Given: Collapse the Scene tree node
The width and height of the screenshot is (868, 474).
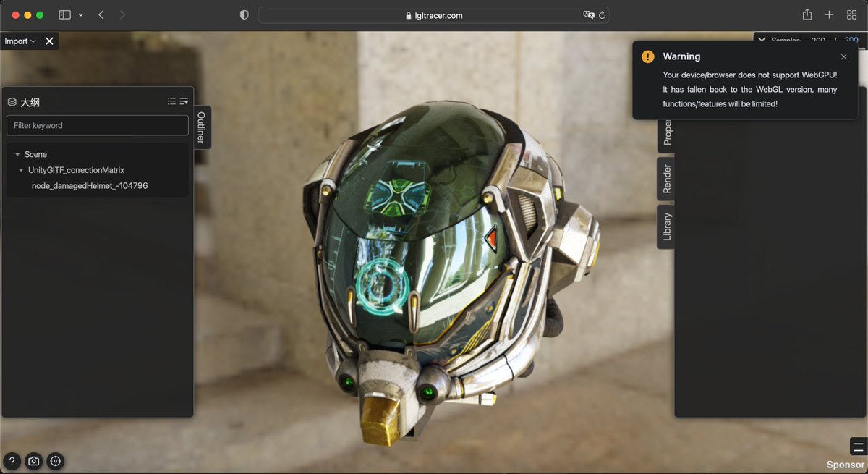Looking at the screenshot, I should click(17, 155).
